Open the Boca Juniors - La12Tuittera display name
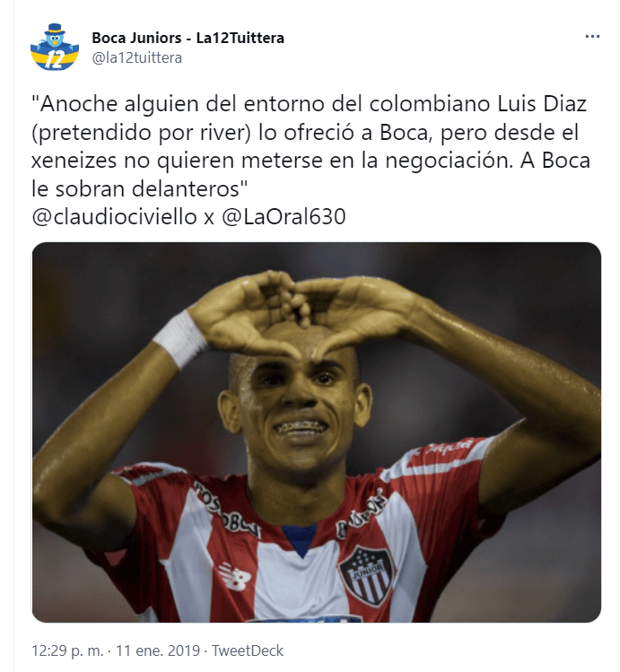The height and width of the screenshot is (672, 620). pos(188,39)
